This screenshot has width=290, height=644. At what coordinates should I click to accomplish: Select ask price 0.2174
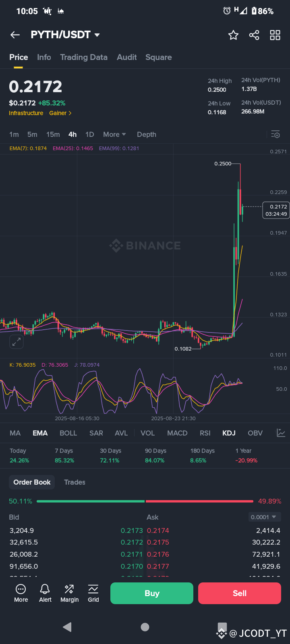(x=158, y=530)
